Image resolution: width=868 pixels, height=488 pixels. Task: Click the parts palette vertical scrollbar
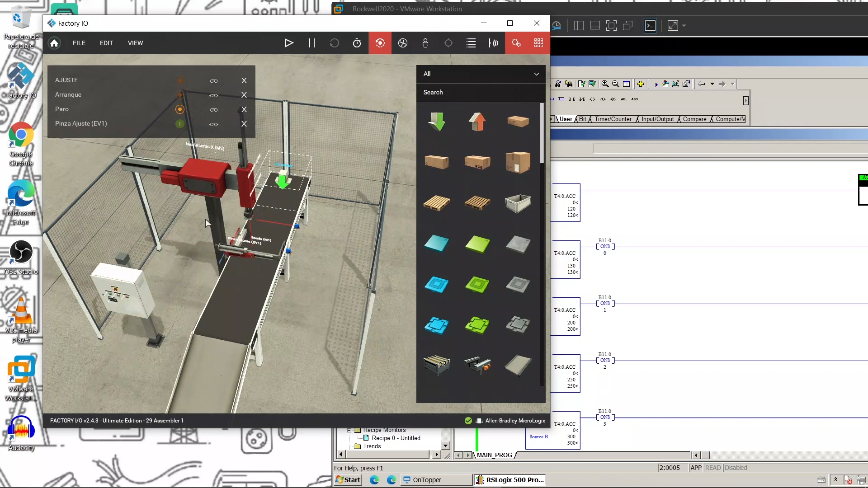(542, 133)
